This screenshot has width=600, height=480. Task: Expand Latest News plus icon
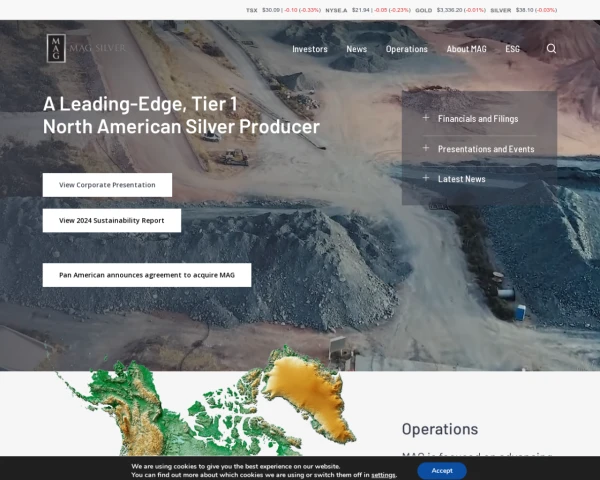426,178
